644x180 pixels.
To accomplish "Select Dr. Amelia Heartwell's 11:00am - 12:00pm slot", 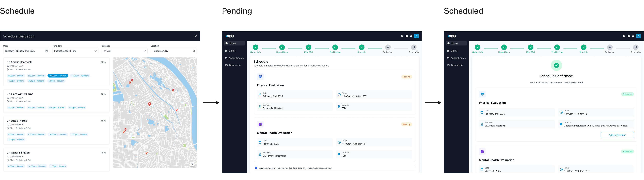I will coord(80,76).
